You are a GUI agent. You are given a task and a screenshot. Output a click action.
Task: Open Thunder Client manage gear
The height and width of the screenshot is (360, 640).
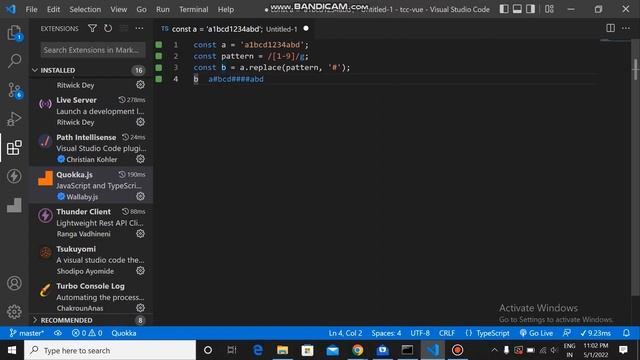(140, 233)
